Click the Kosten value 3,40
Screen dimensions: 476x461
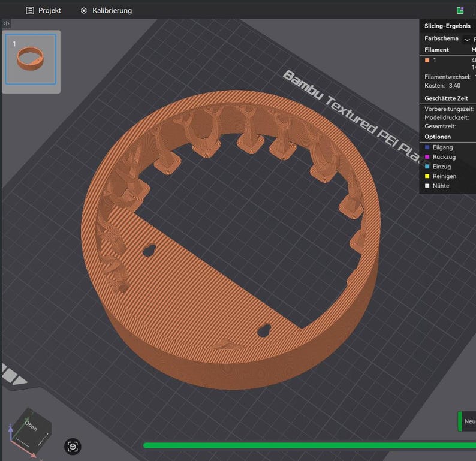click(x=454, y=86)
